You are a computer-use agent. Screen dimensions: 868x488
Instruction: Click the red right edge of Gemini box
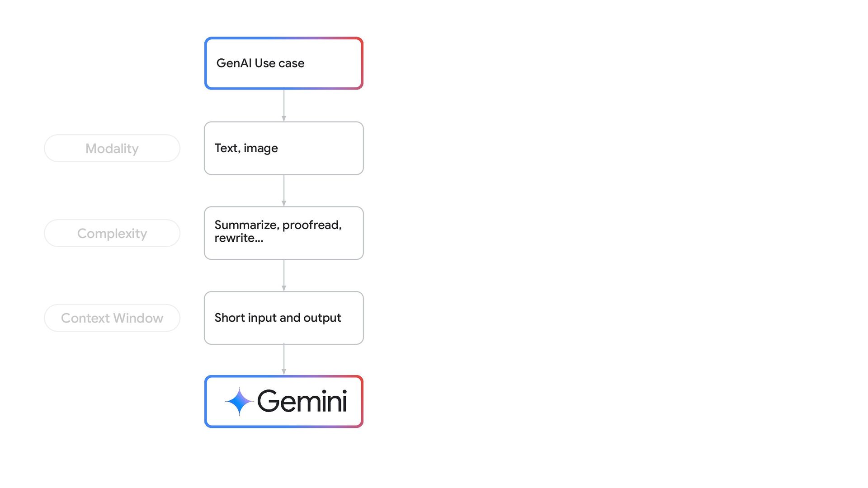(362, 401)
